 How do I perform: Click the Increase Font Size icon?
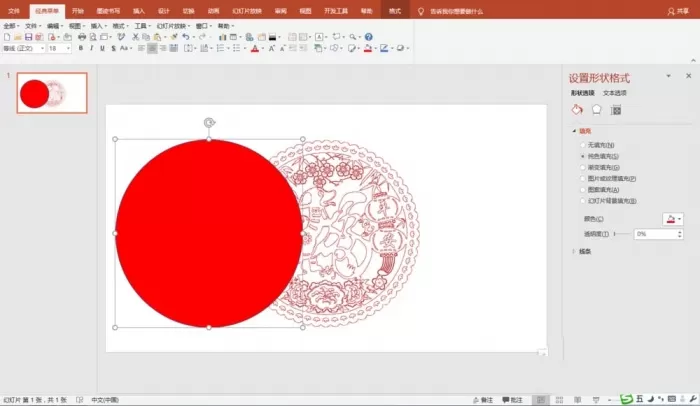(x=271, y=48)
